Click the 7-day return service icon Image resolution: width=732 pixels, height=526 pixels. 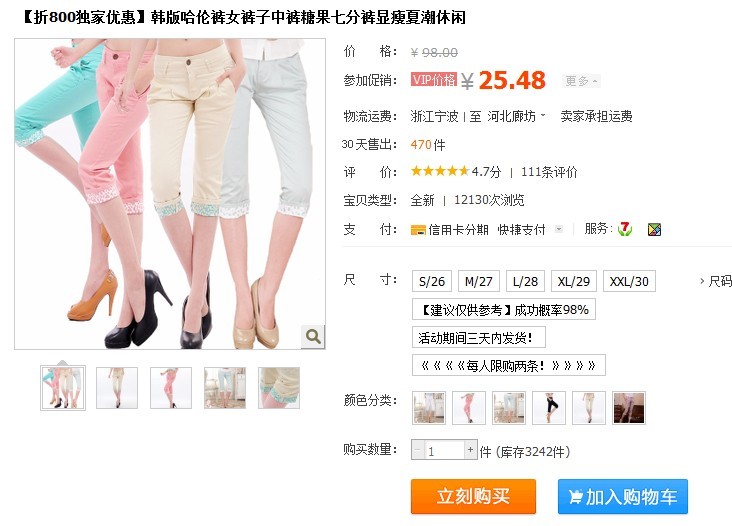click(625, 229)
